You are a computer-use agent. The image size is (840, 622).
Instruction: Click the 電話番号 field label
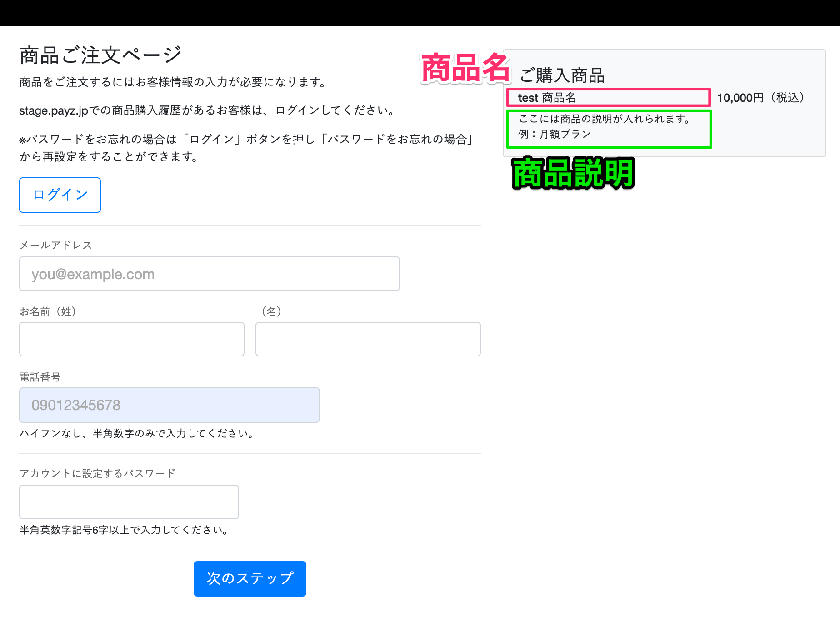40,377
